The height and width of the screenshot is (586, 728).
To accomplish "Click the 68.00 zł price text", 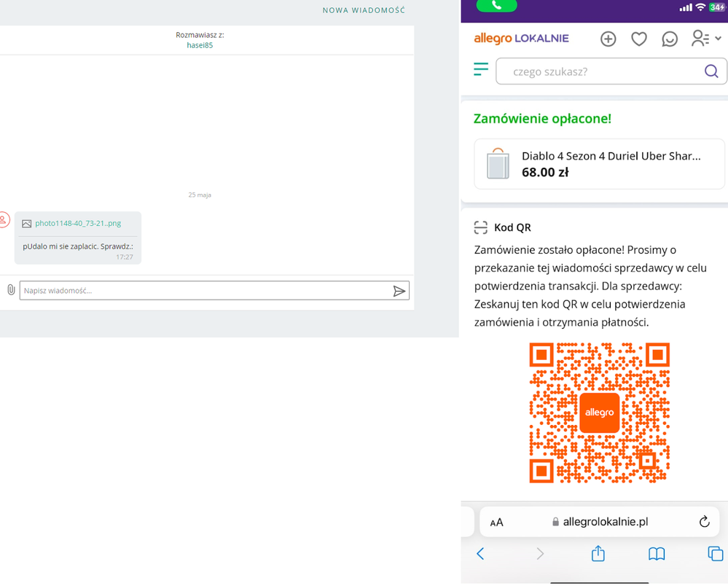I will pyautogui.click(x=545, y=172).
